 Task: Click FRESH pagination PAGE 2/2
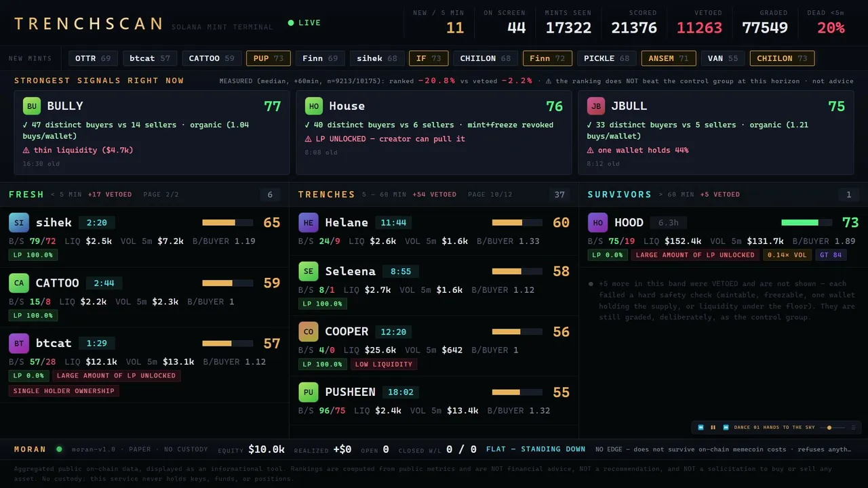pos(161,195)
